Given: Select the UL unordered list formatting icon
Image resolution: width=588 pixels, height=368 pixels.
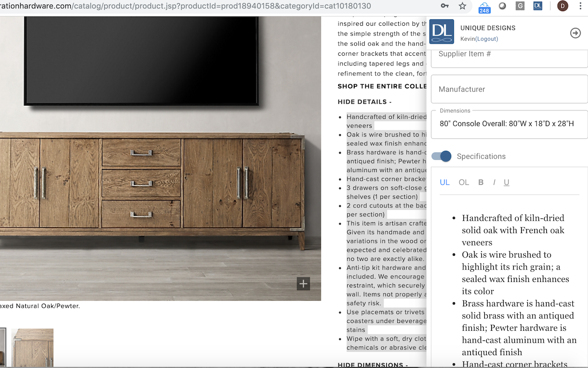Looking at the screenshot, I should tap(445, 182).
